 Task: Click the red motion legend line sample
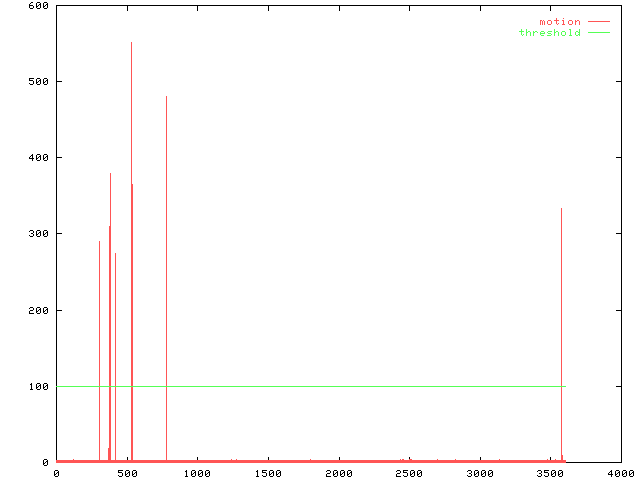(598, 22)
